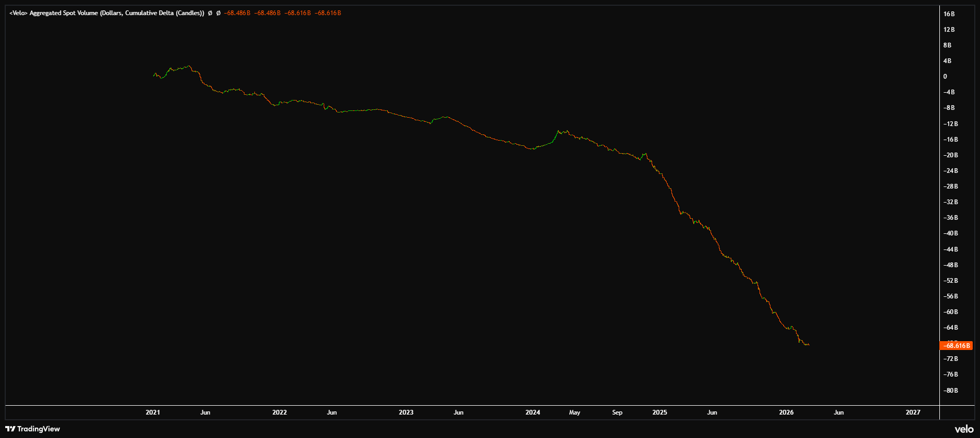Click the −76B price scale label
This screenshot has height=438, width=980.
pyautogui.click(x=950, y=374)
